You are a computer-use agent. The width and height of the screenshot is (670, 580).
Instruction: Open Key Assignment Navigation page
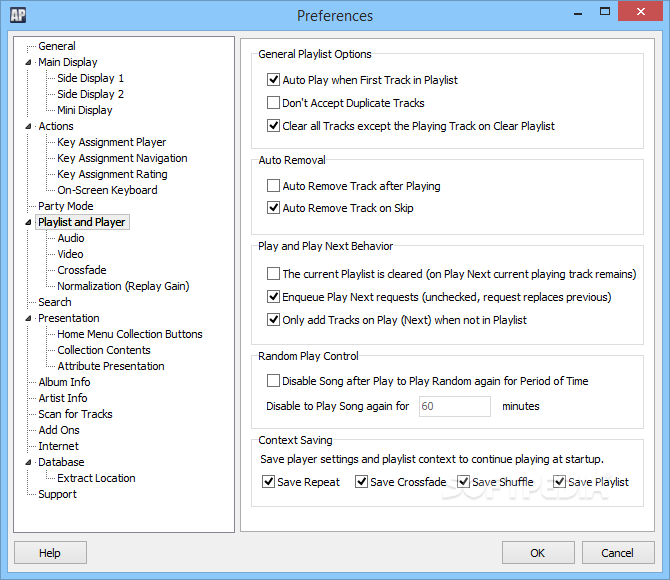pyautogui.click(x=122, y=158)
